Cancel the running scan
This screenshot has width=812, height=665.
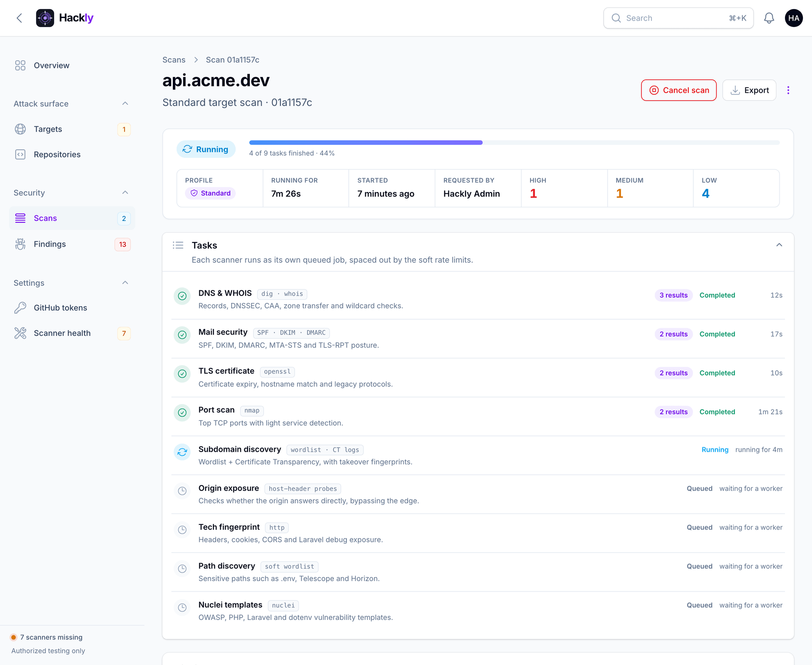pos(679,90)
